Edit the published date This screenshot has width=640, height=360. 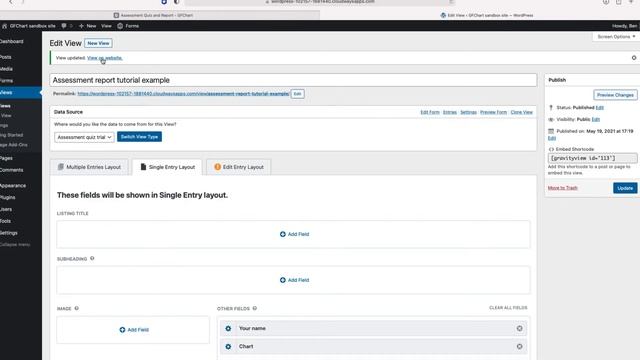pyautogui.click(x=552, y=138)
